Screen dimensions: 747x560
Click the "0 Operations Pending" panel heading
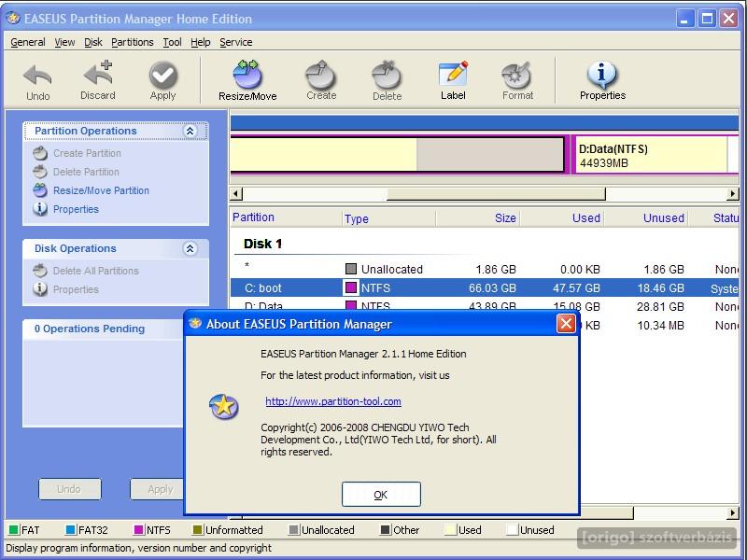pyautogui.click(x=89, y=329)
